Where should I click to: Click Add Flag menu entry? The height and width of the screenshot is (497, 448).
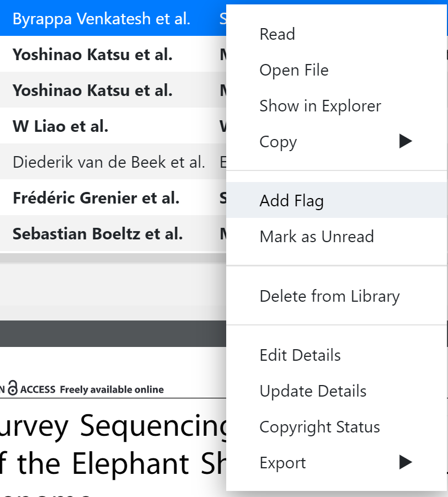pos(291,200)
